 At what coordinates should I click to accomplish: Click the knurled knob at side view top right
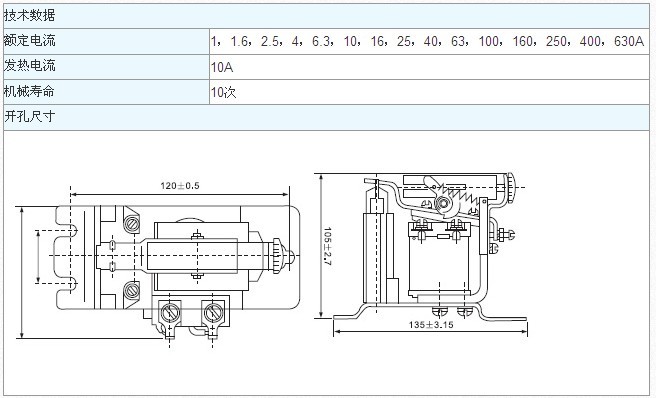(x=510, y=188)
